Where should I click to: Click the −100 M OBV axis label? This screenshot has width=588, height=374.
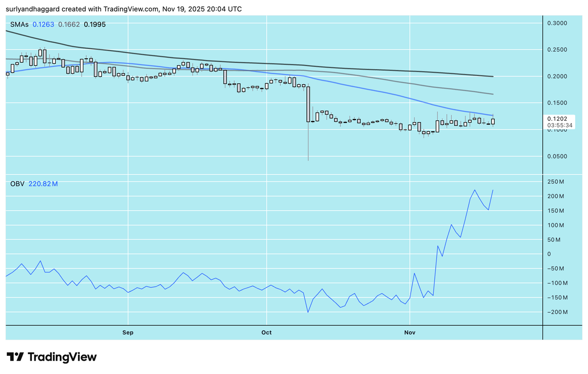558,283
